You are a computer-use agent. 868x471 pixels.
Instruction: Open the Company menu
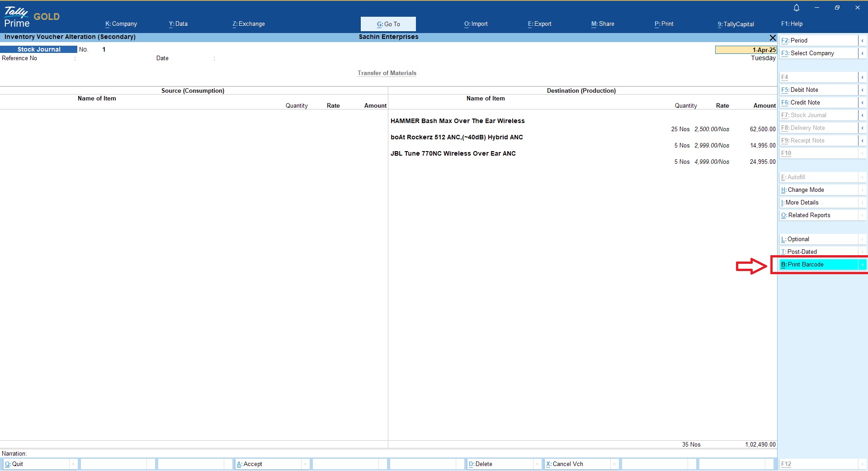[x=121, y=24]
